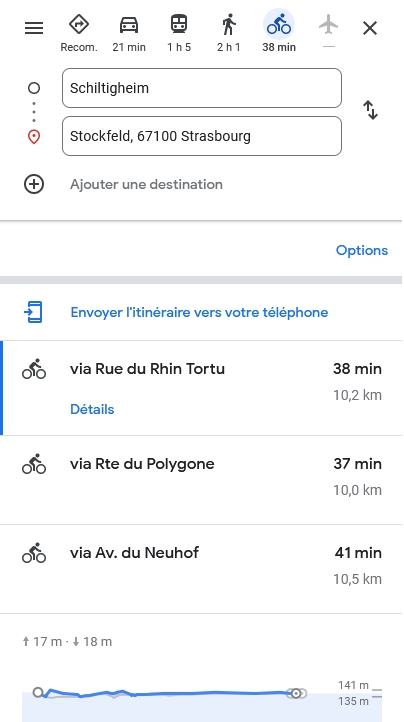This screenshot has height=722, width=404.
Task: Switch to walking mode
Action: (x=228, y=24)
